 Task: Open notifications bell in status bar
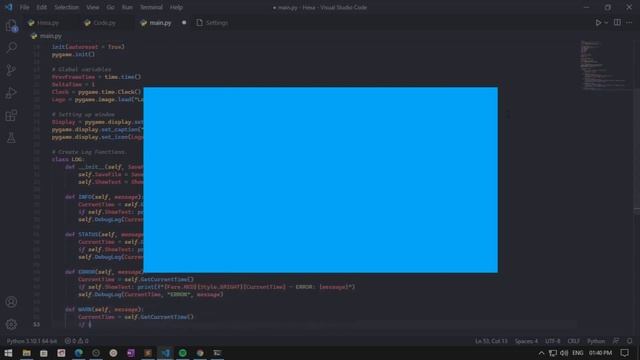pos(630,341)
